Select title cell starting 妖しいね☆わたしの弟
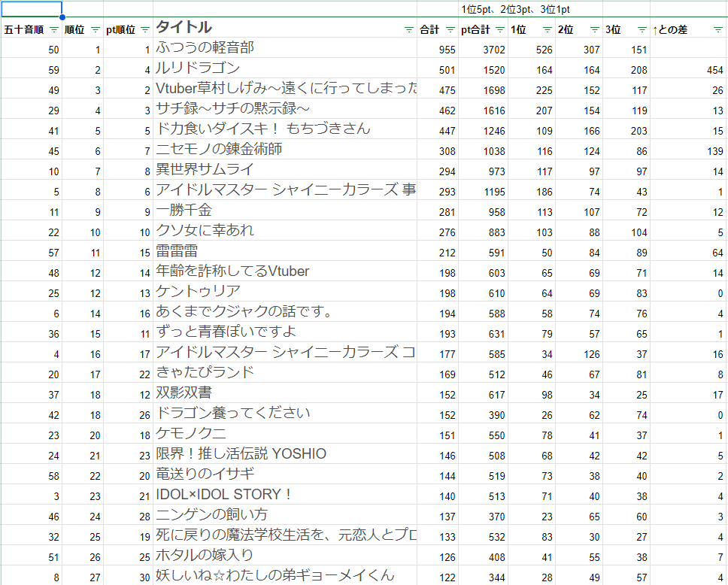 (x=284, y=576)
